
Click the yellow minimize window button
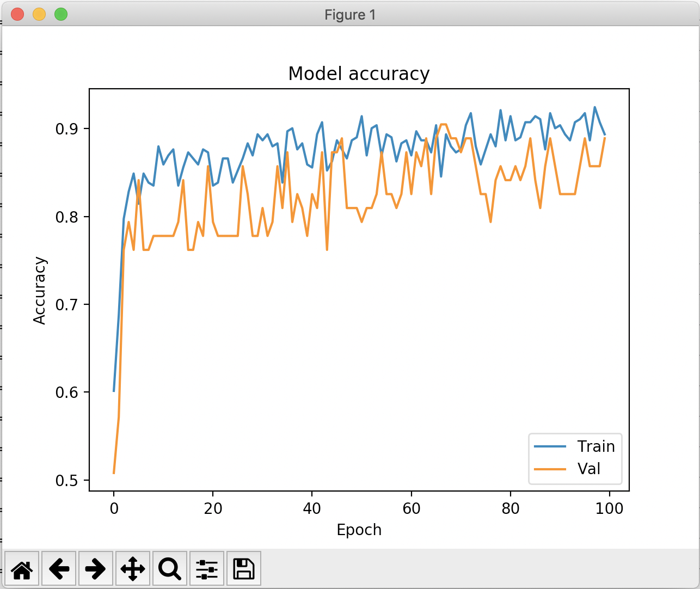pos(39,14)
